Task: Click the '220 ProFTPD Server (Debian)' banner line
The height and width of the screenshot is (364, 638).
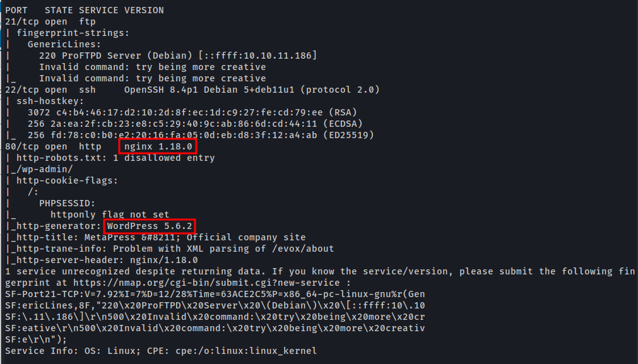Action: tap(178, 56)
